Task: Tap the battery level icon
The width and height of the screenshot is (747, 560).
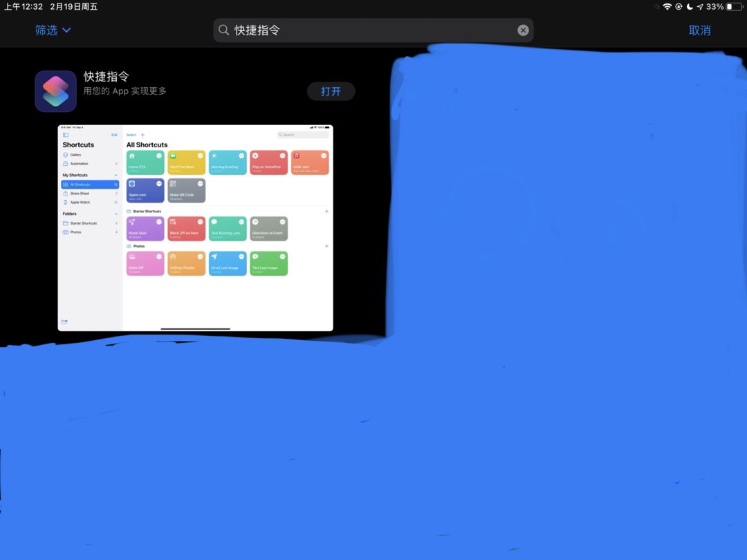Action: 734,7
